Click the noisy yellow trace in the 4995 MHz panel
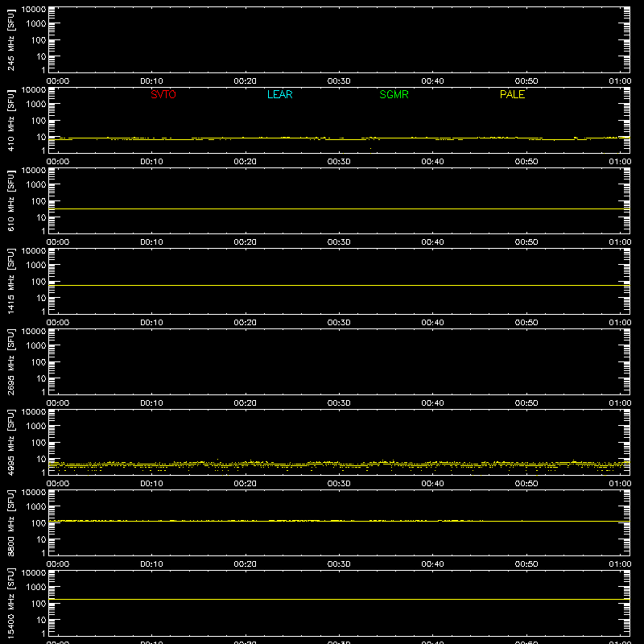Viewport: 644px width, 644px height. (339, 465)
